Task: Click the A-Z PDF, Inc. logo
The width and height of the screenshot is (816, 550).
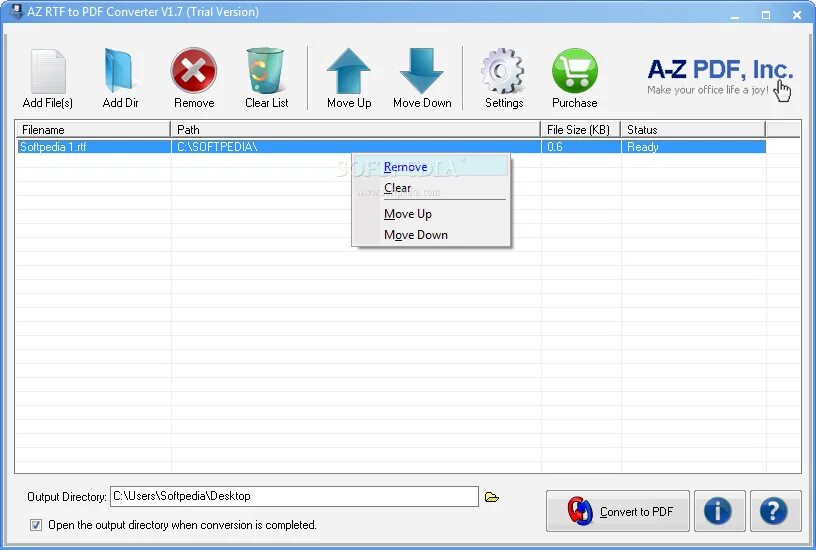Action: [x=720, y=77]
